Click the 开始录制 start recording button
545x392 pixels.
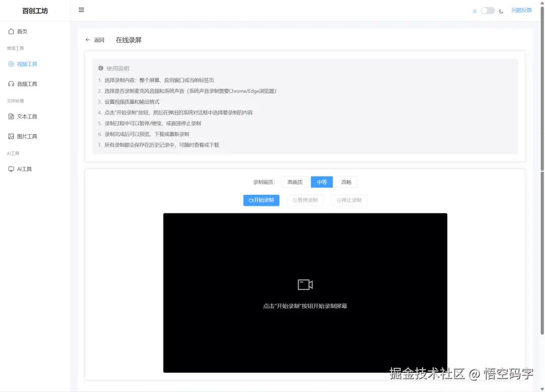click(x=261, y=200)
